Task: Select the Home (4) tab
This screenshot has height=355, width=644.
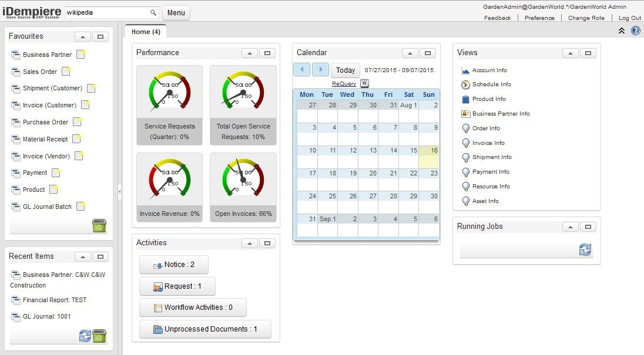Action: tap(146, 32)
